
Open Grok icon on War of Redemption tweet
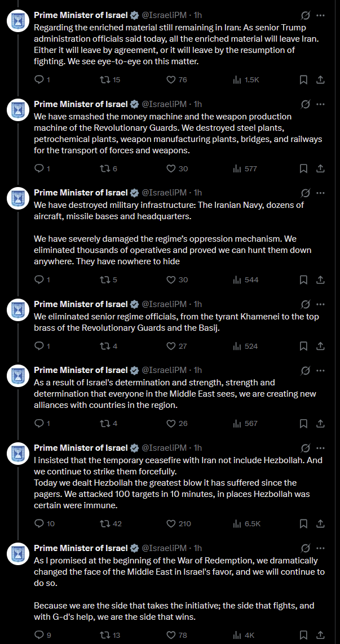point(306,548)
